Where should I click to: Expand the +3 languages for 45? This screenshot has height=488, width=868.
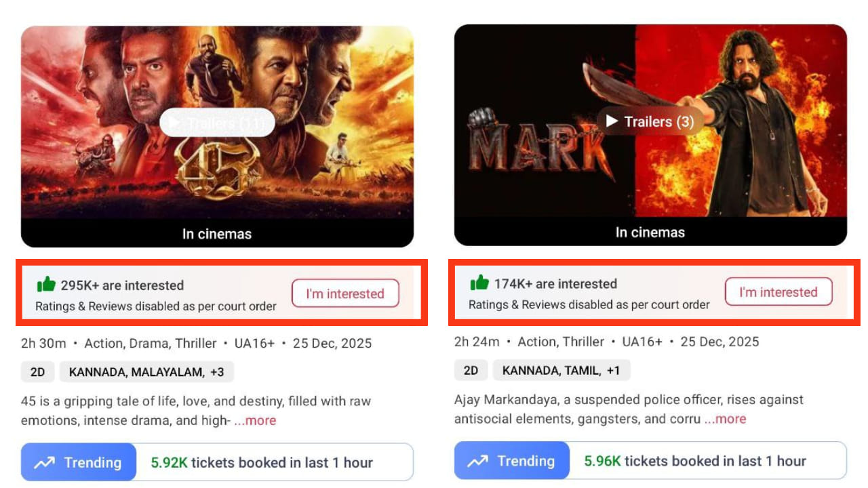(x=216, y=372)
